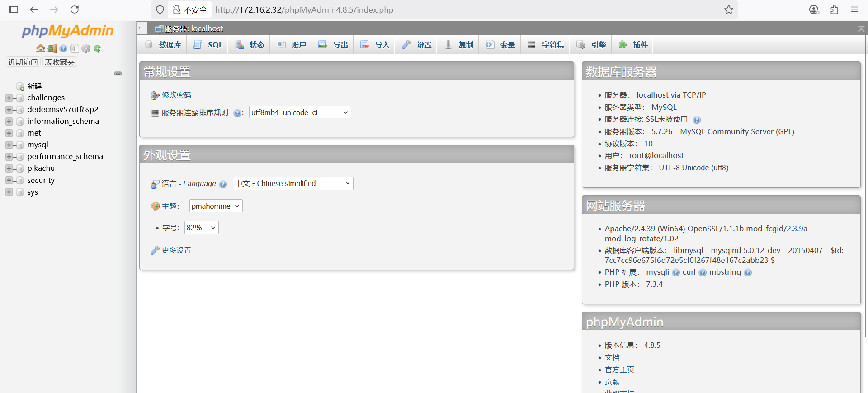
Task: Go to the 导入 tab
Action: (375, 45)
